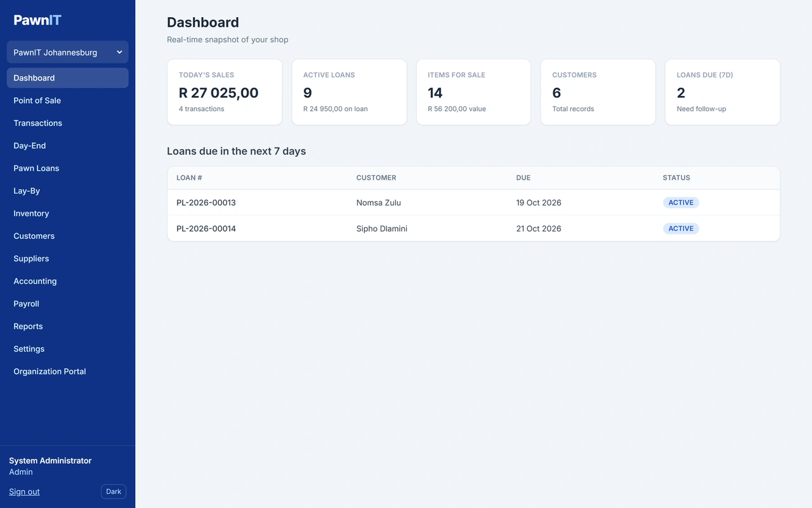Click the Dashboard page heading
The height and width of the screenshot is (508, 812).
(x=203, y=22)
